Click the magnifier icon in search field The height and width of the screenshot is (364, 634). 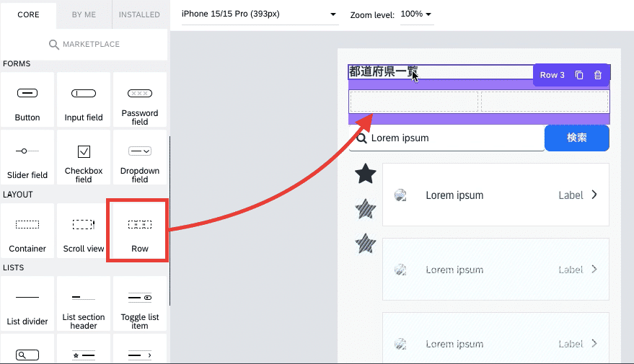pyautogui.click(x=361, y=138)
